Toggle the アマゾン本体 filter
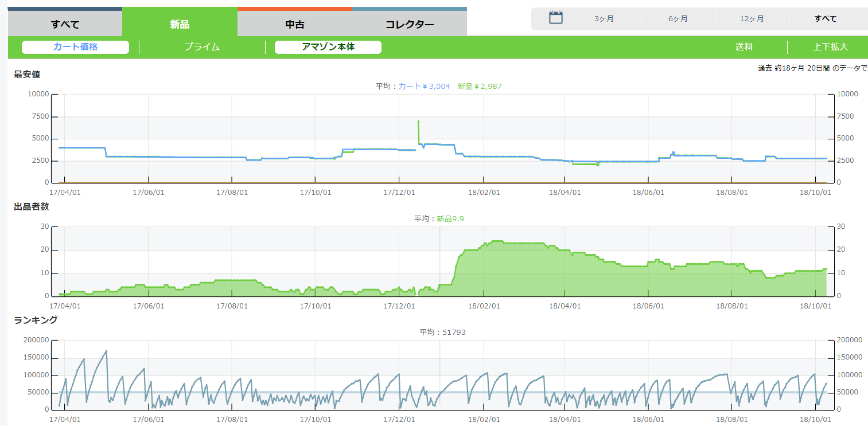Screen dimensions: 868x426 [x=328, y=47]
